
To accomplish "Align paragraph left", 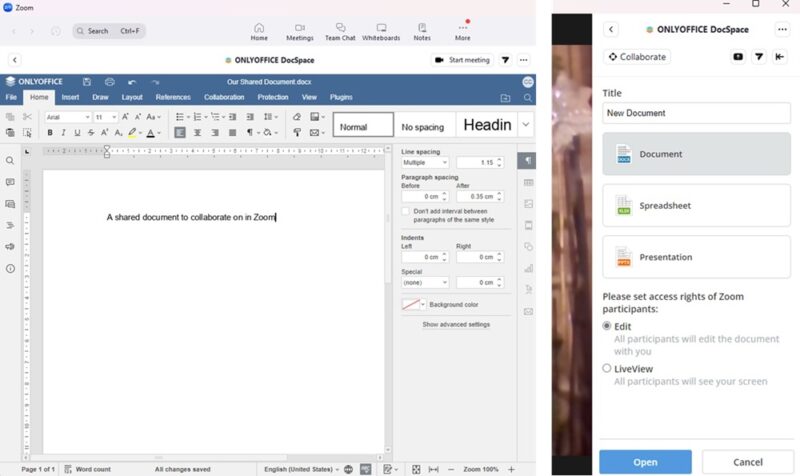I will pos(180,133).
